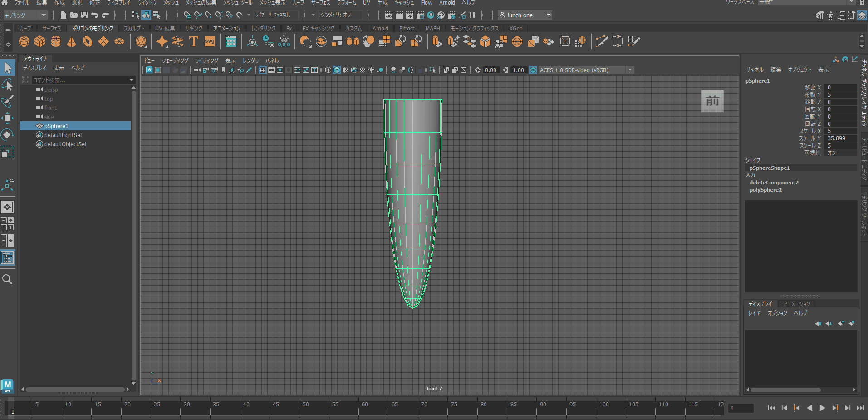Viewport: 868px width, 420px height.
Task: Choose the Lasso select tool in toolbox
Action: pyautogui.click(x=7, y=85)
